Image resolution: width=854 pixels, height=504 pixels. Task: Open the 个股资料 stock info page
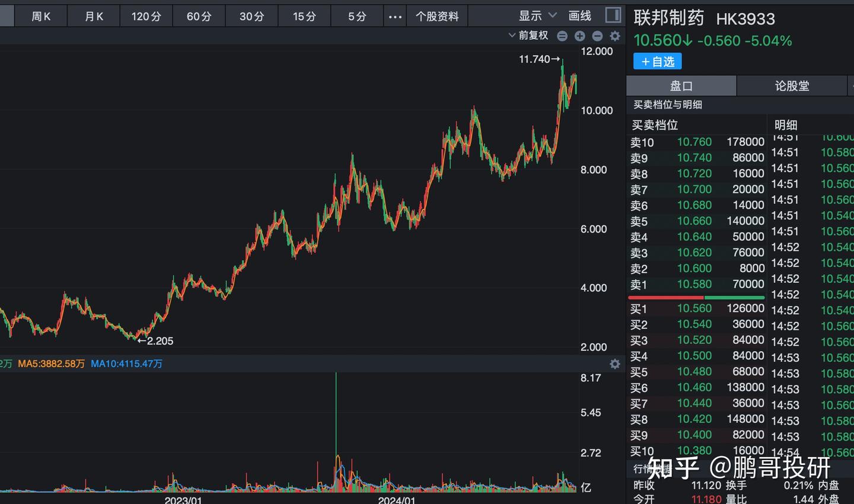click(437, 16)
